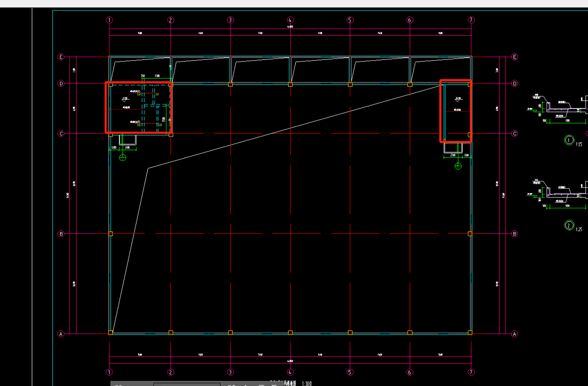
Task: Select column marker at axis A and 4
Action: [x=290, y=333]
